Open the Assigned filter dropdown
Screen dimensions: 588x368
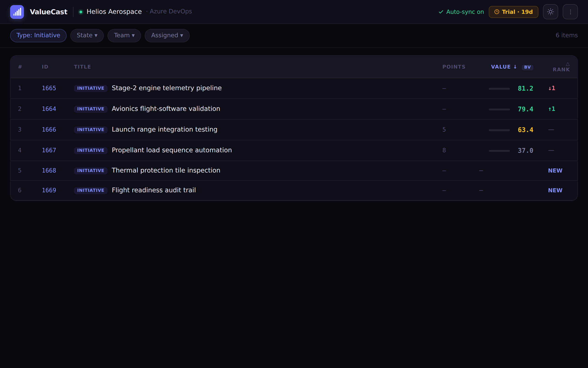[x=167, y=35]
